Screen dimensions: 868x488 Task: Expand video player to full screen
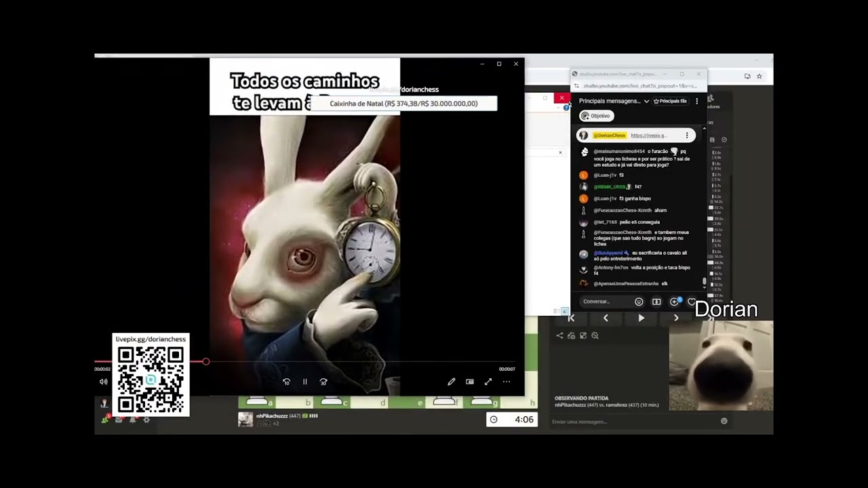[x=488, y=382]
